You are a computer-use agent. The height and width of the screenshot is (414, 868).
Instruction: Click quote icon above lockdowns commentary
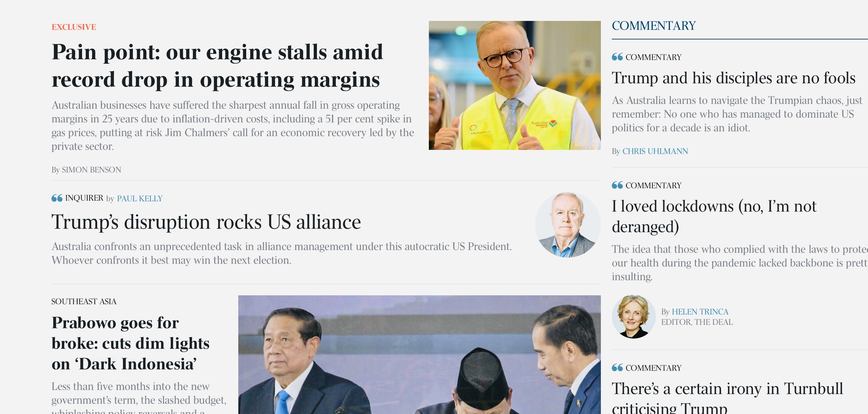pos(617,185)
